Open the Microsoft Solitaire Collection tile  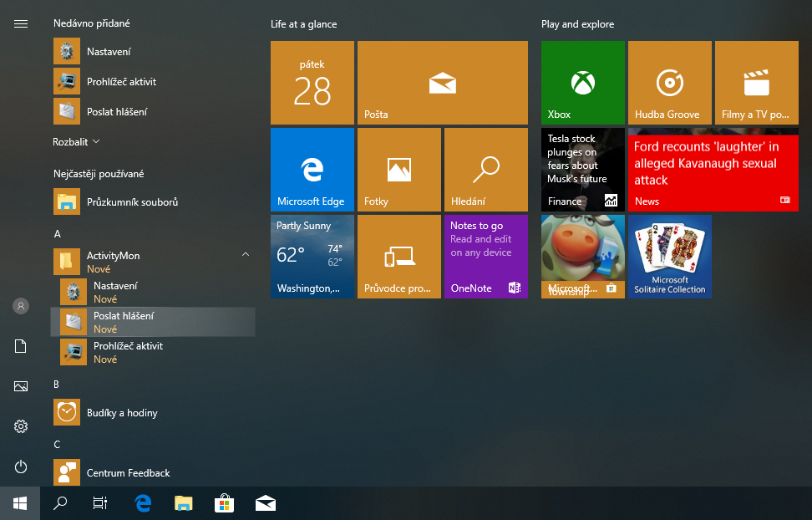click(670, 257)
